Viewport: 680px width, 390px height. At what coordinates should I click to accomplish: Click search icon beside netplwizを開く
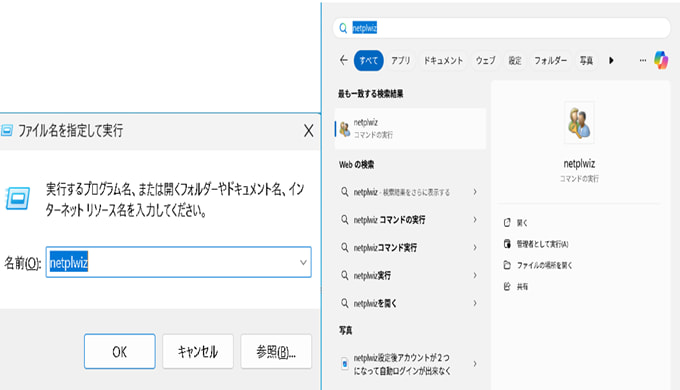344,303
